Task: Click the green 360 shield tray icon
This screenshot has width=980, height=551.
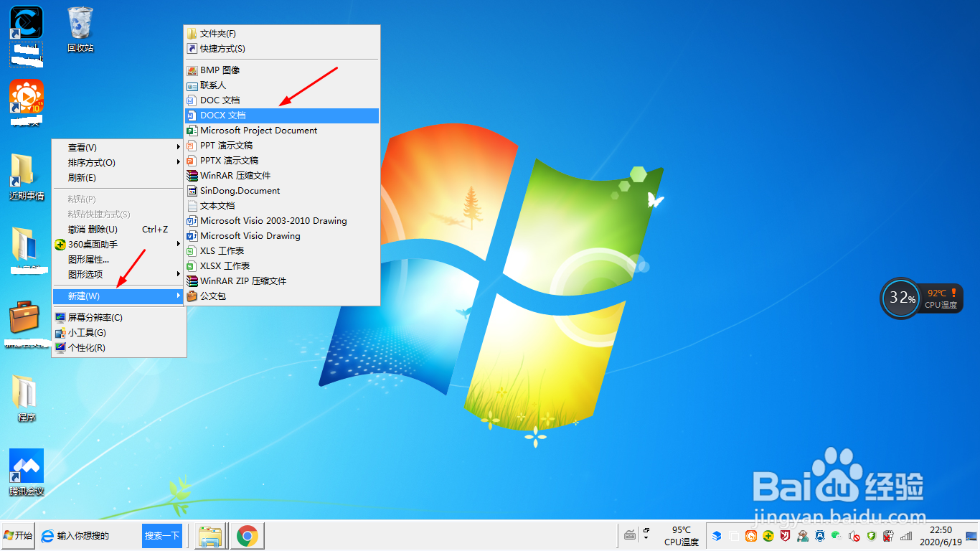Action: click(x=871, y=536)
